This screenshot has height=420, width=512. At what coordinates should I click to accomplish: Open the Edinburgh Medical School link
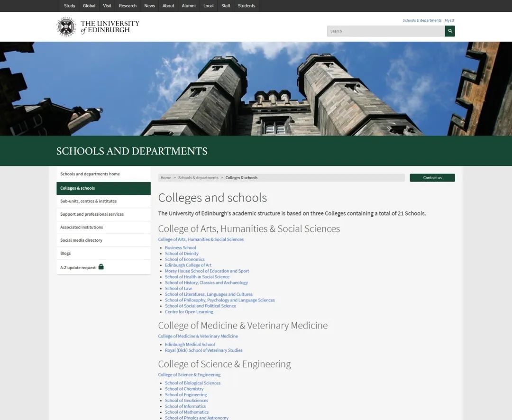click(190, 345)
